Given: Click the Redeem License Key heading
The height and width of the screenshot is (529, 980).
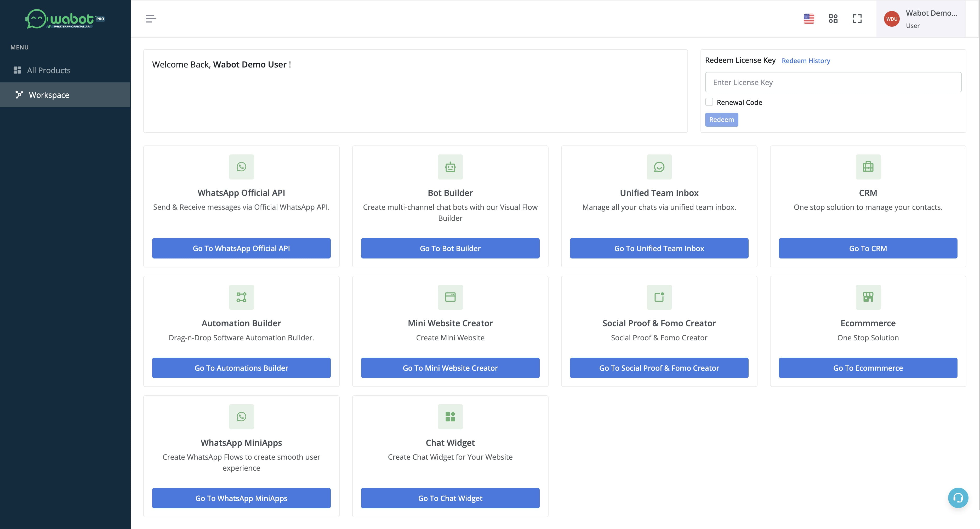Looking at the screenshot, I should click(740, 60).
